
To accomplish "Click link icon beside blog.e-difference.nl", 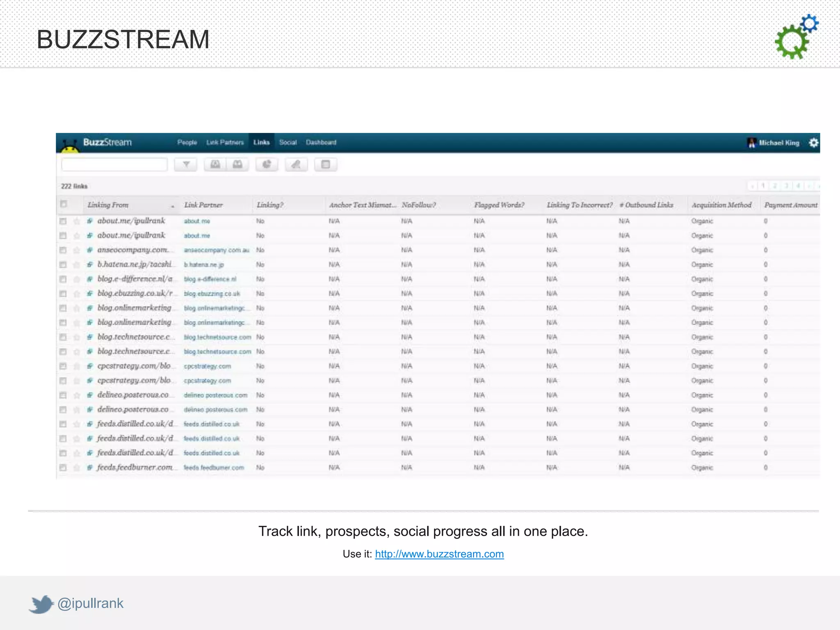I will tap(90, 279).
